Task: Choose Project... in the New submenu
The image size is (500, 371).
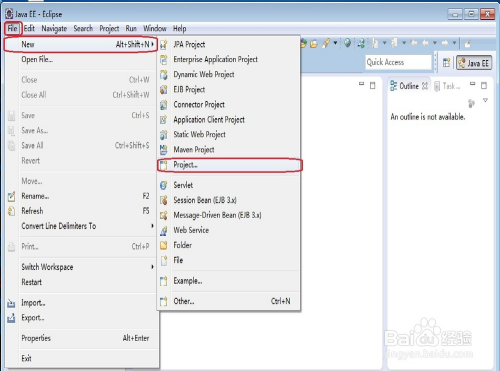Action: coord(229,165)
